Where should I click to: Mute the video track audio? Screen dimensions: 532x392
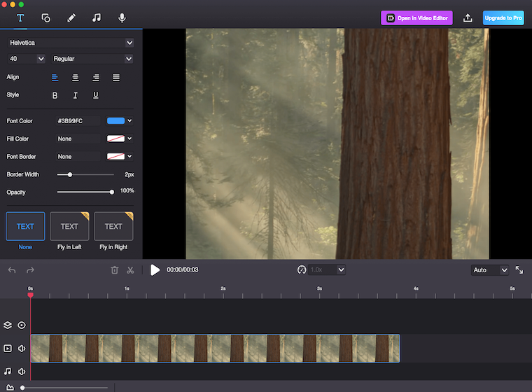pos(22,349)
